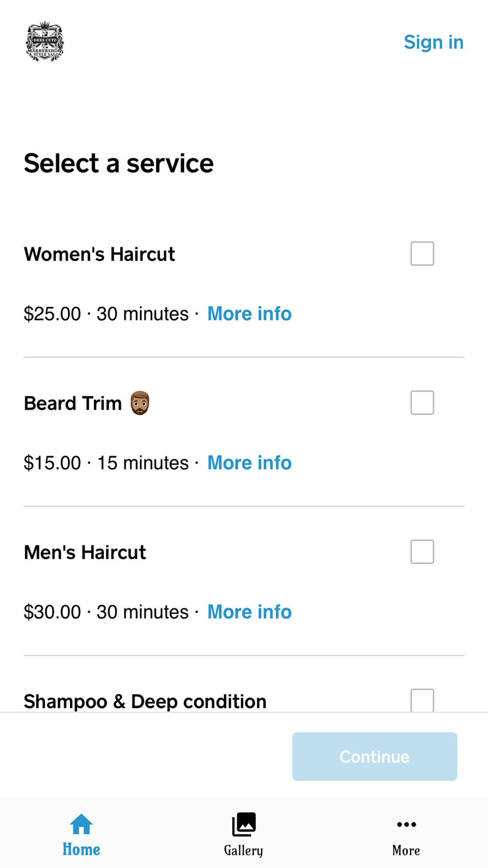Viewport: 488px width, 868px height.
Task: View More info for Men's Haircut
Action: click(x=249, y=612)
